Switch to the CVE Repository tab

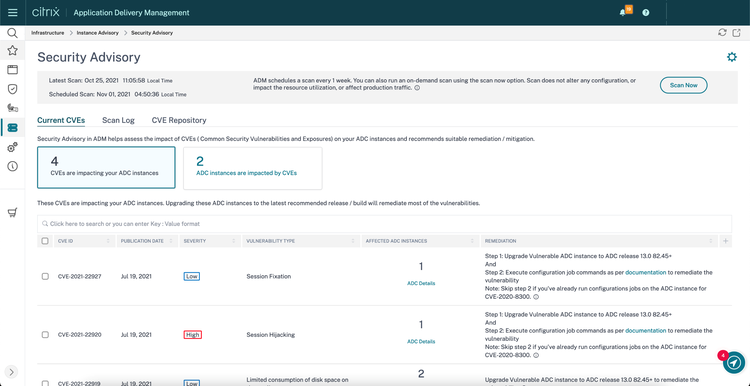click(x=179, y=121)
